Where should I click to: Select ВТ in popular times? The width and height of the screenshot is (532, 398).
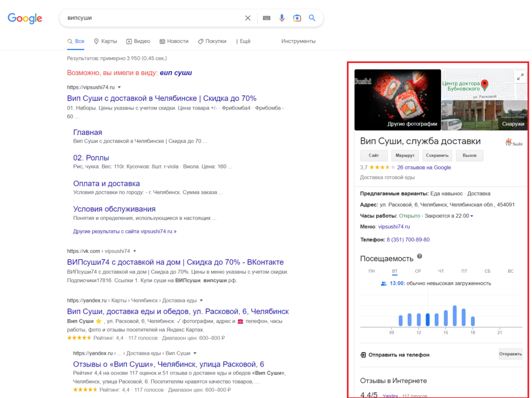point(395,271)
